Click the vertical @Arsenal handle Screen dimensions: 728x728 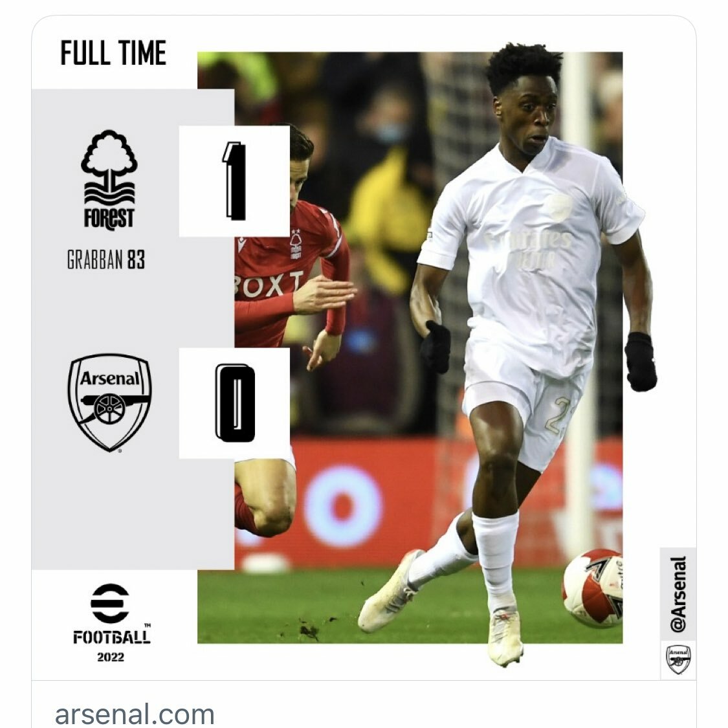point(678,594)
